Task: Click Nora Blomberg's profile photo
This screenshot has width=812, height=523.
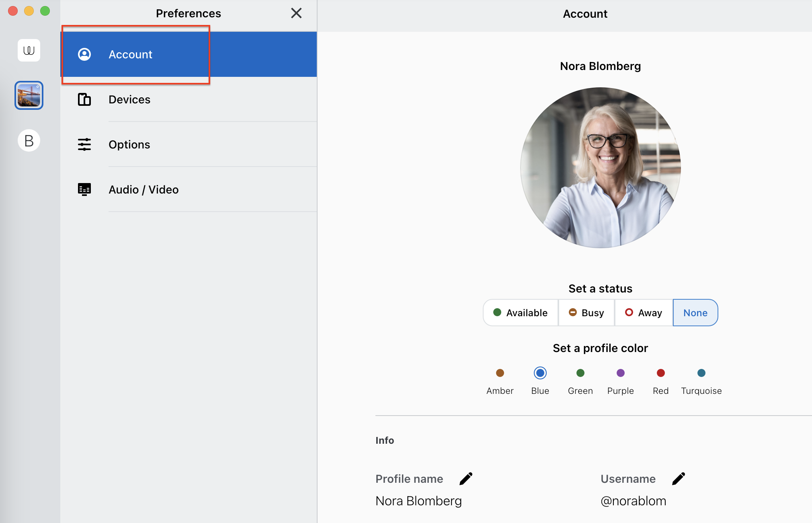Action: click(x=601, y=168)
